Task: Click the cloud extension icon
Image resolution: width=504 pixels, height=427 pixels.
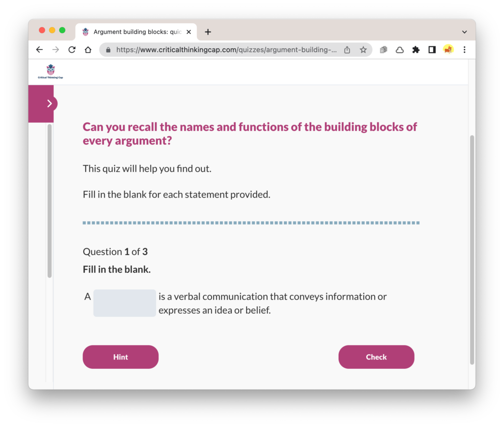Action: coord(400,50)
